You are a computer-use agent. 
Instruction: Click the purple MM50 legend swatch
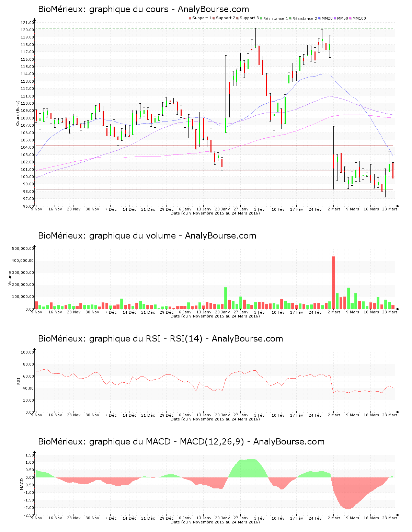click(x=335, y=18)
